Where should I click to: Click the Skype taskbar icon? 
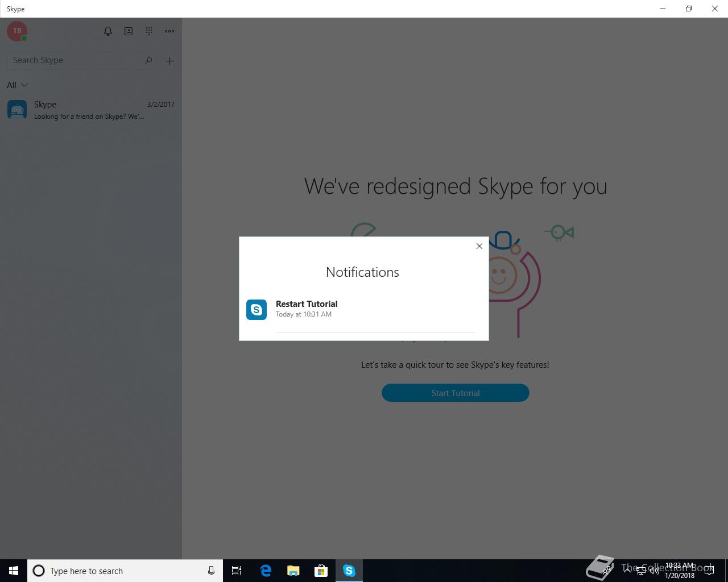(x=349, y=571)
